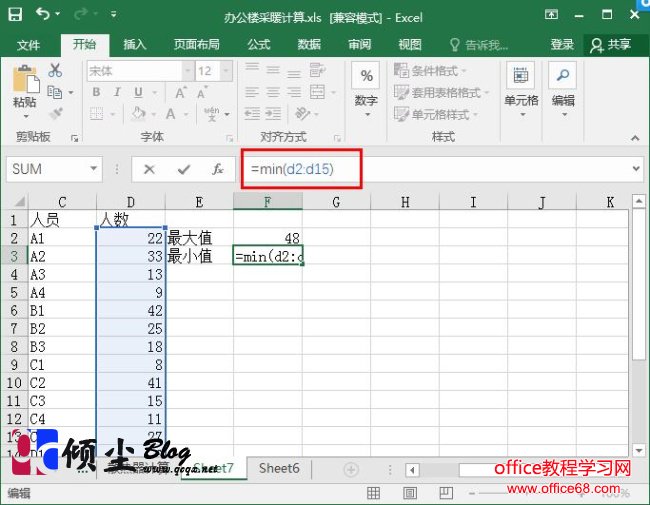Viewport: 650px width, 505px height.
Task: Open the 剪贴板 clipboard dialog launcher
Action: pos(75,138)
